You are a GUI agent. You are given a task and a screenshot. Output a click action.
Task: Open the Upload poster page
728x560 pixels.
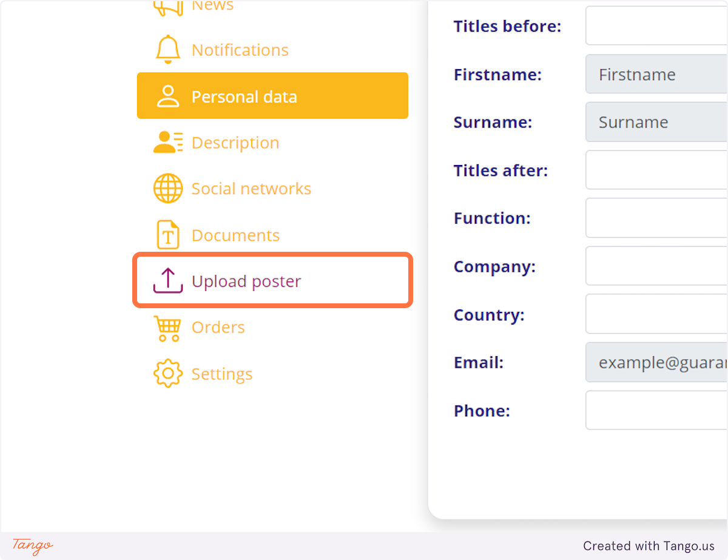pyautogui.click(x=246, y=281)
